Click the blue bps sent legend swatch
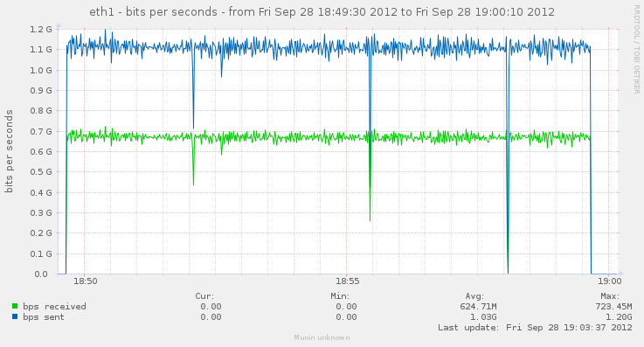 coord(15,317)
